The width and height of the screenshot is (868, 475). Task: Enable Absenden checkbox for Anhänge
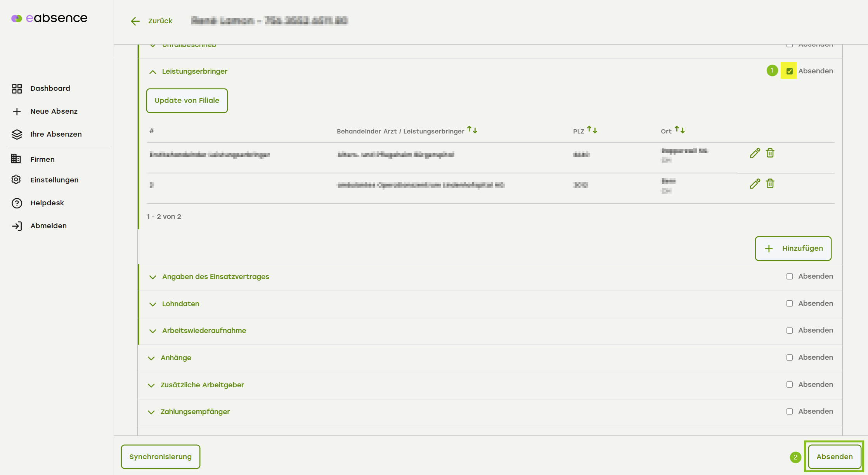coord(789,357)
